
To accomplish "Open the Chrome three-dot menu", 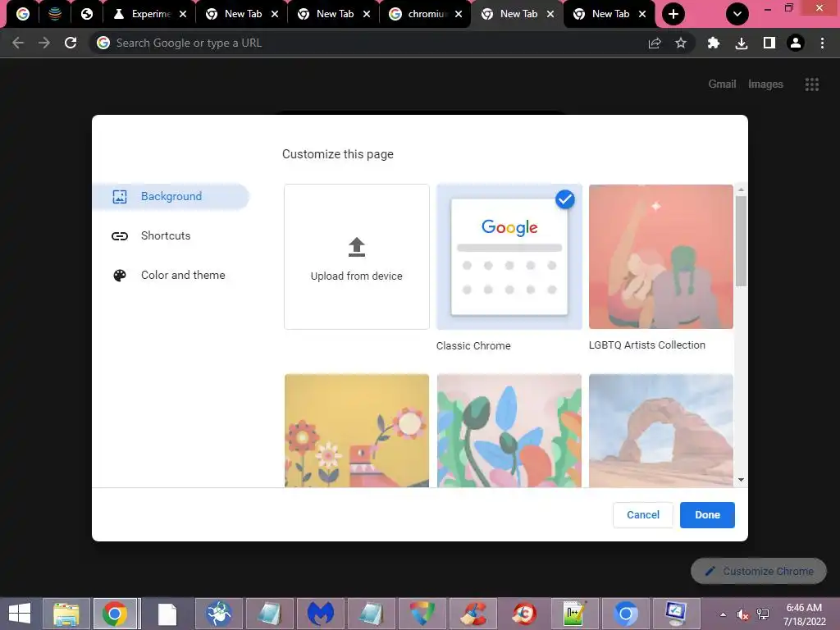I will click(x=822, y=43).
